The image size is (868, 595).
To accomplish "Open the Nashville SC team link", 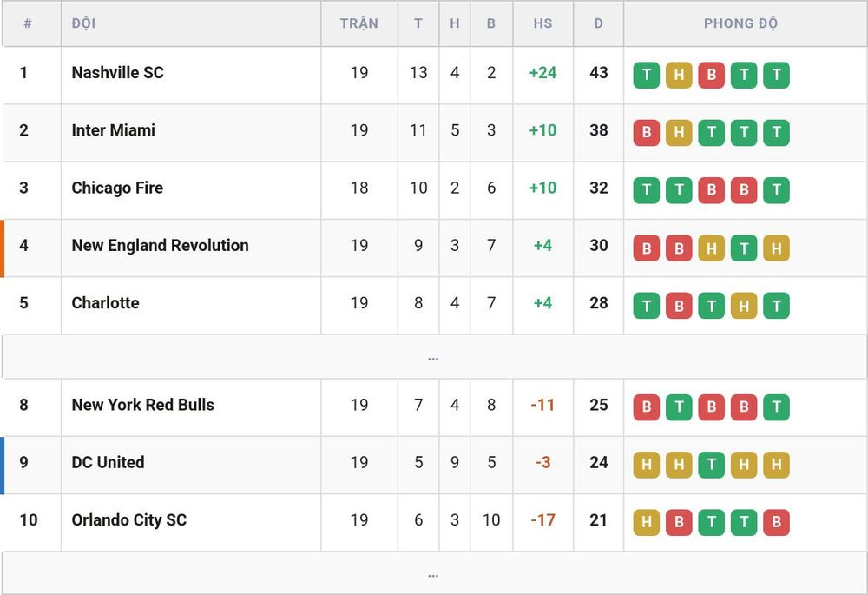I will tap(117, 73).
